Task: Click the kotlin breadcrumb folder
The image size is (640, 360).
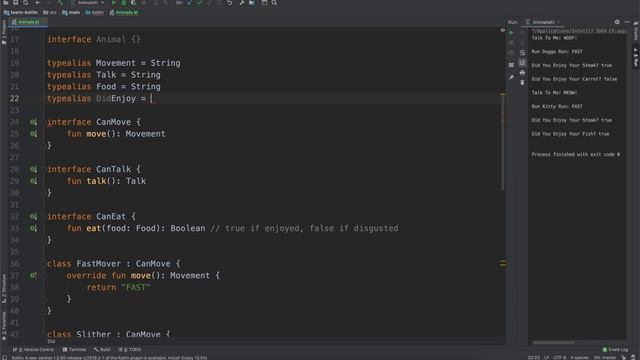Action: point(95,12)
